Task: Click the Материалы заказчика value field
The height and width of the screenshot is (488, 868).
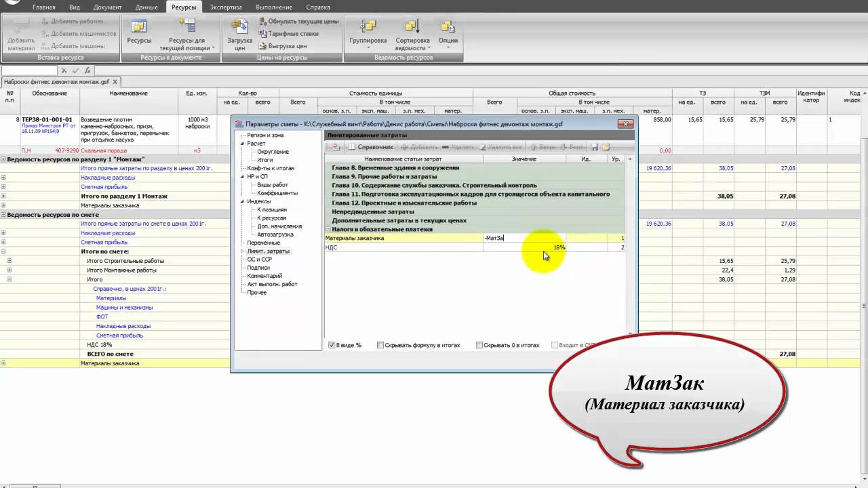Action: 525,238
